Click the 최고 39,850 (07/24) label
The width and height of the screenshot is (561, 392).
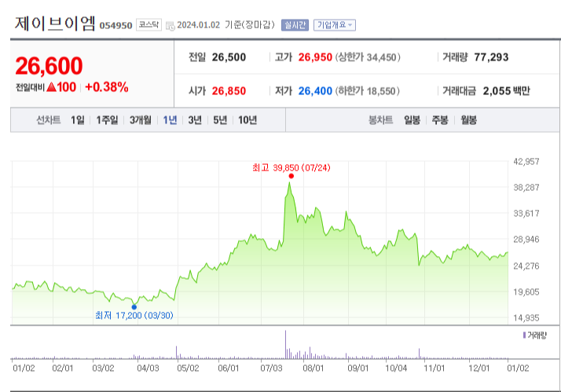point(291,168)
